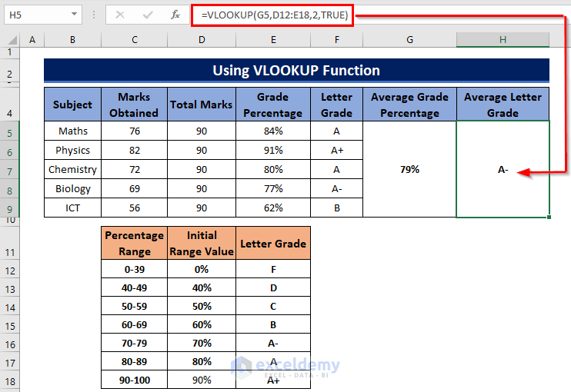The image size is (571, 392).
Task: Select the range cell '80-89'
Action: [x=134, y=362]
